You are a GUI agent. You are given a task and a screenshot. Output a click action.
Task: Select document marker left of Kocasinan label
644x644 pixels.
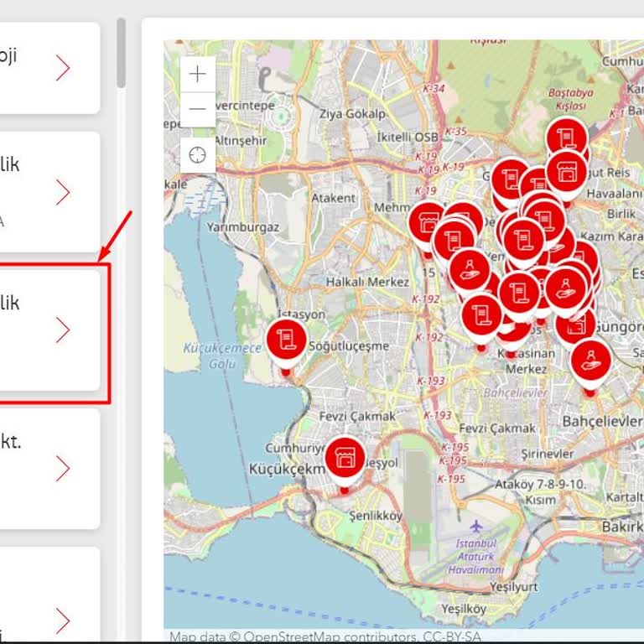click(x=482, y=315)
